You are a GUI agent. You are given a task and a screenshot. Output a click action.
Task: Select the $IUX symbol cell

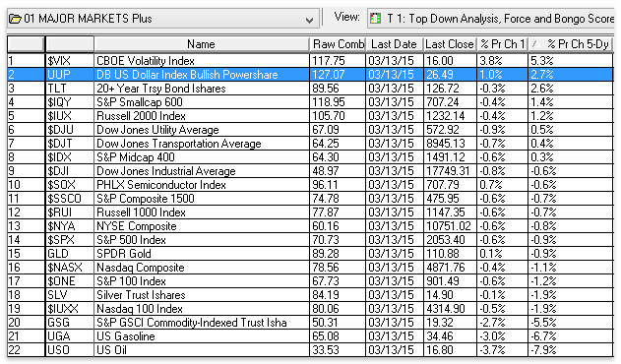pyautogui.click(x=70, y=116)
